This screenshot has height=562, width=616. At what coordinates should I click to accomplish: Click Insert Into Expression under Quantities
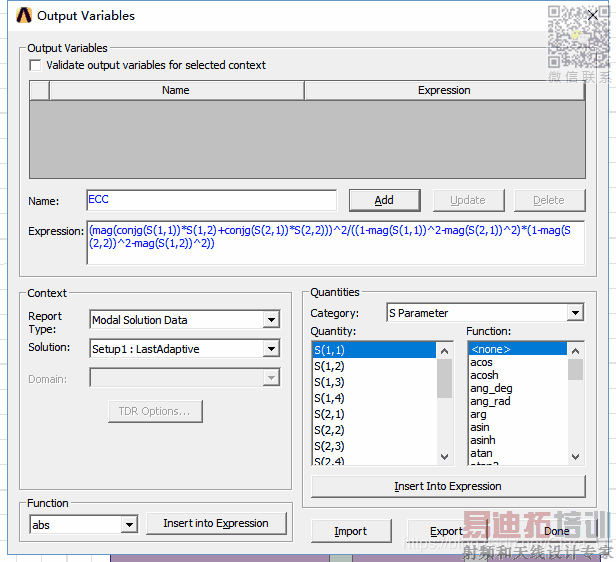448,486
